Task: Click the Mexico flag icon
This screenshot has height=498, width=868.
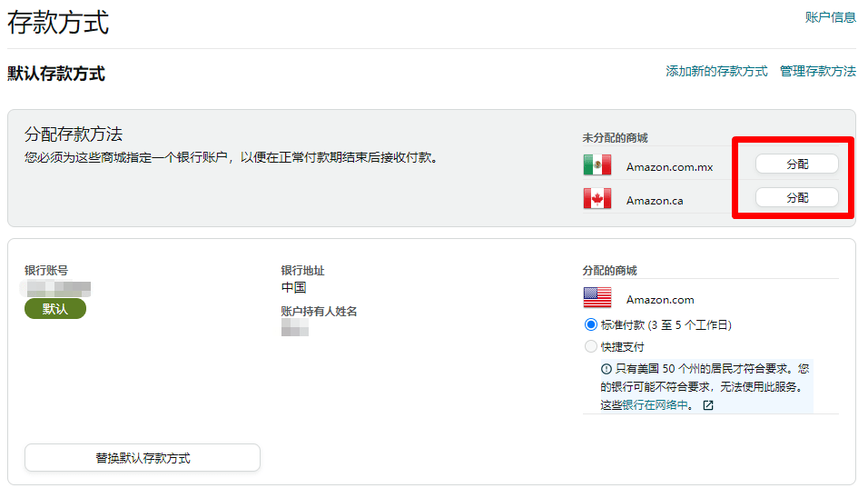Action: (x=597, y=165)
